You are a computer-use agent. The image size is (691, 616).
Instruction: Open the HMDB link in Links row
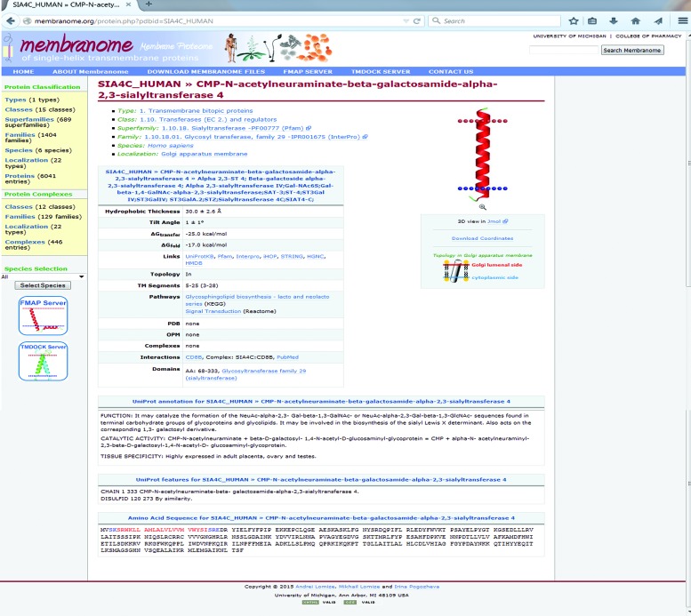pos(194,263)
